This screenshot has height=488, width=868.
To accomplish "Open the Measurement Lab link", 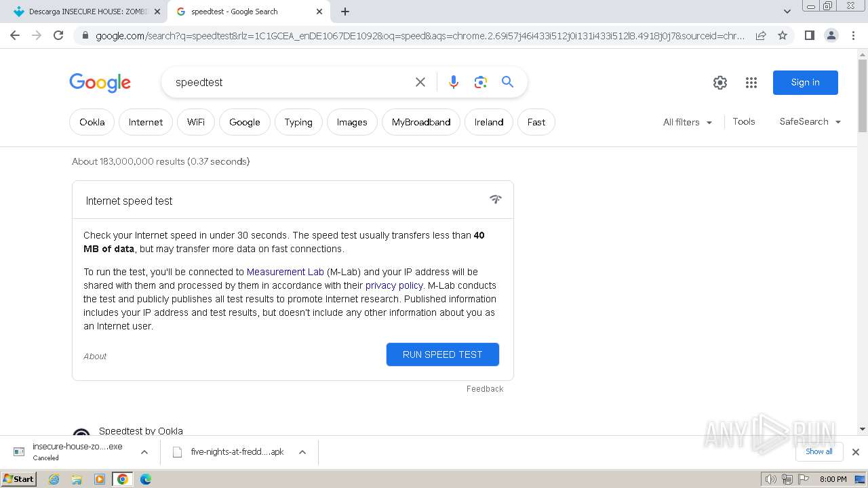I will coord(285,272).
